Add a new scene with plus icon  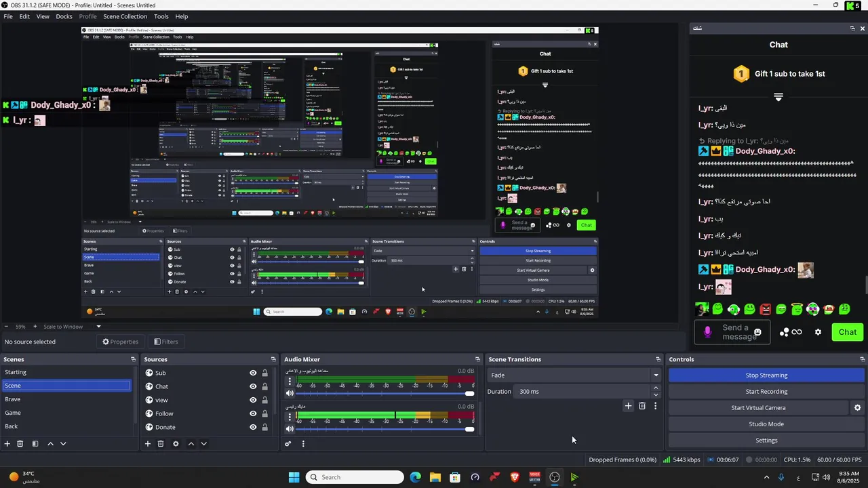click(7, 444)
